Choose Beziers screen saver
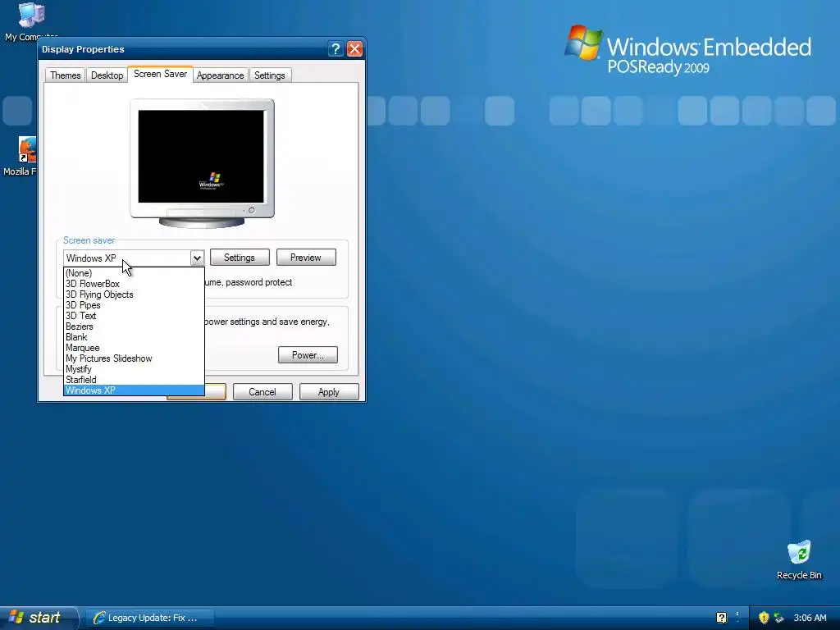The image size is (840, 630). point(134,326)
